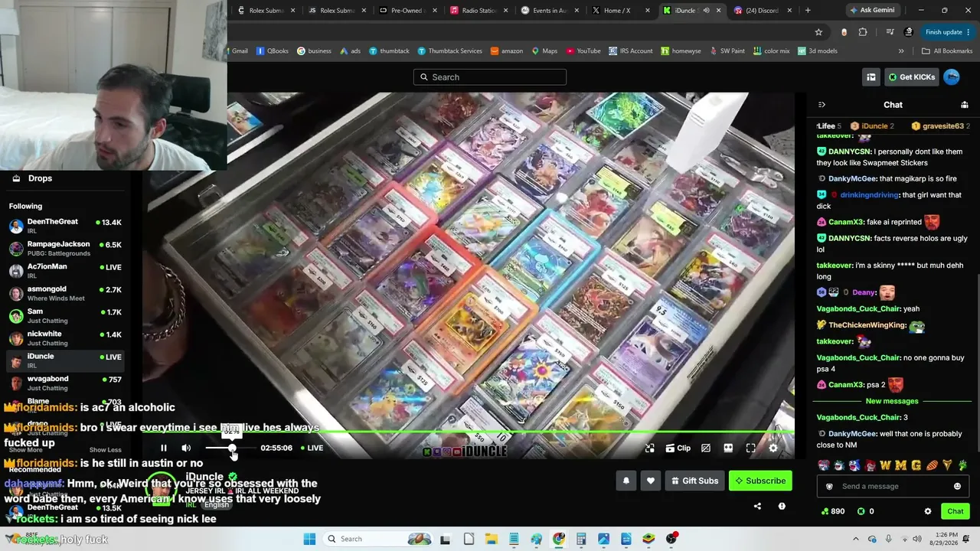
Task: Open the IRS Account bookmark
Action: (631, 51)
